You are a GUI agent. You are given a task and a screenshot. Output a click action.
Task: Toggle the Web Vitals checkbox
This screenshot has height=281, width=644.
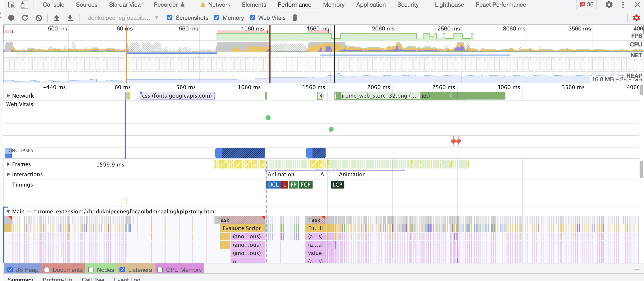[252, 18]
